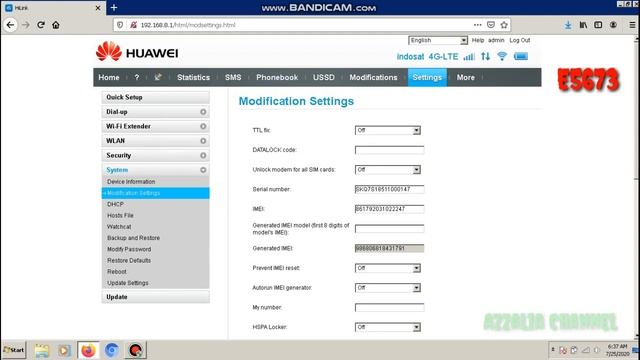Open the Home navigation tab
The image size is (640, 360).
[109, 77]
